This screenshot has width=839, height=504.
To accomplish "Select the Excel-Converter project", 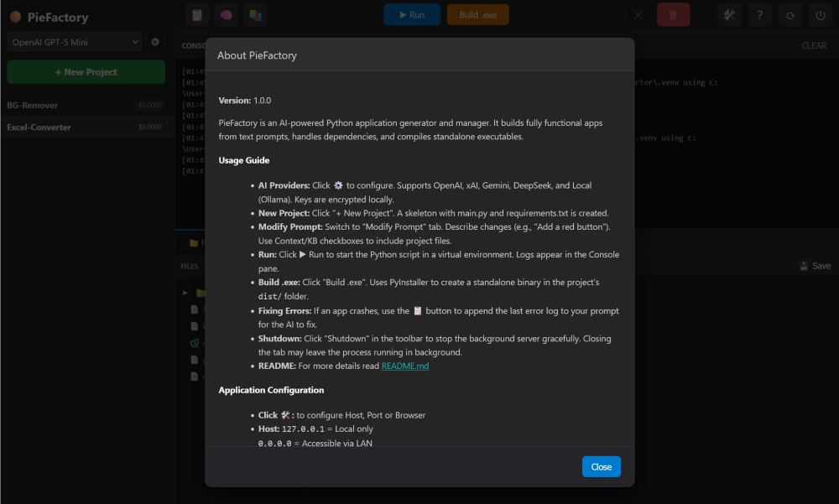I will pos(39,127).
